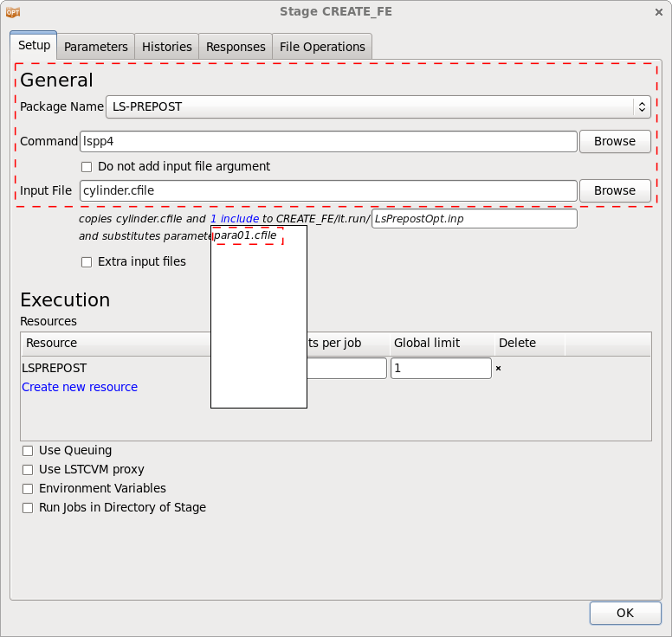Viewport: 672px width, 637px height.
Task: Click the LsPrepostOpt.inp filename field
Action: (x=475, y=219)
